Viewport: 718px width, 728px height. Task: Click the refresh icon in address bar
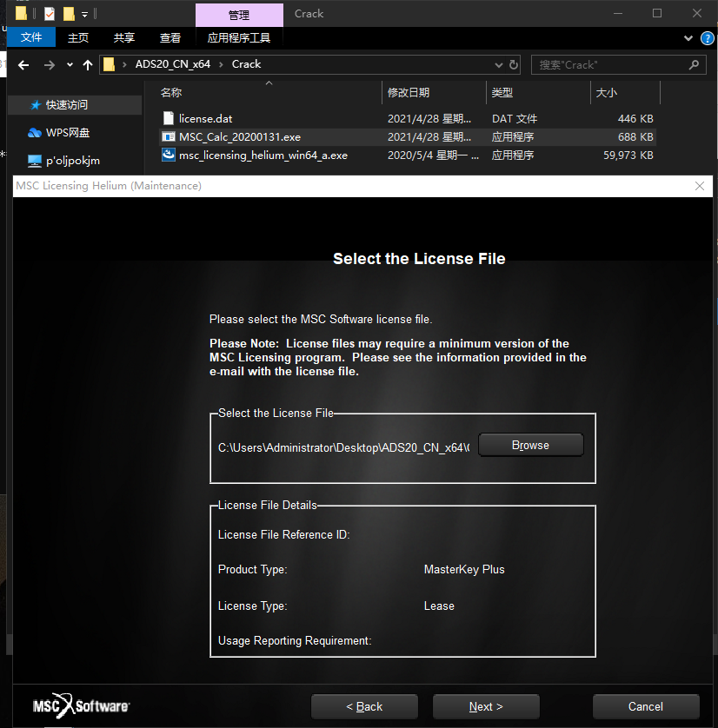513,64
